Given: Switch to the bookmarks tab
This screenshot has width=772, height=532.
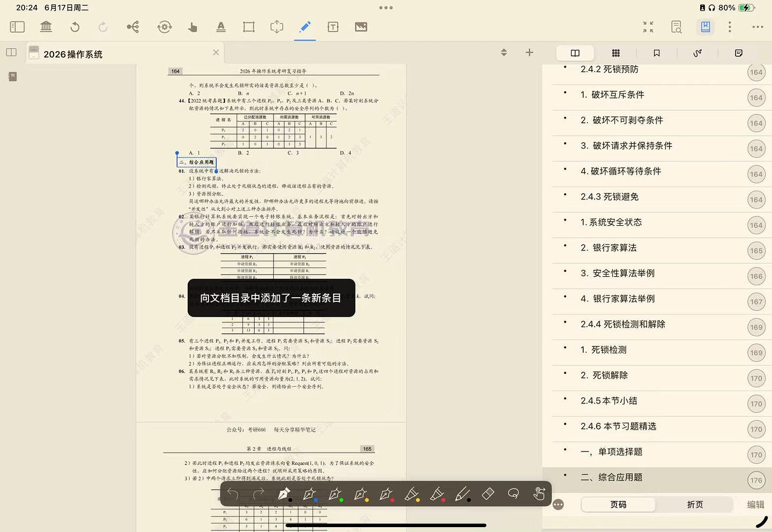Looking at the screenshot, I should 657,53.
